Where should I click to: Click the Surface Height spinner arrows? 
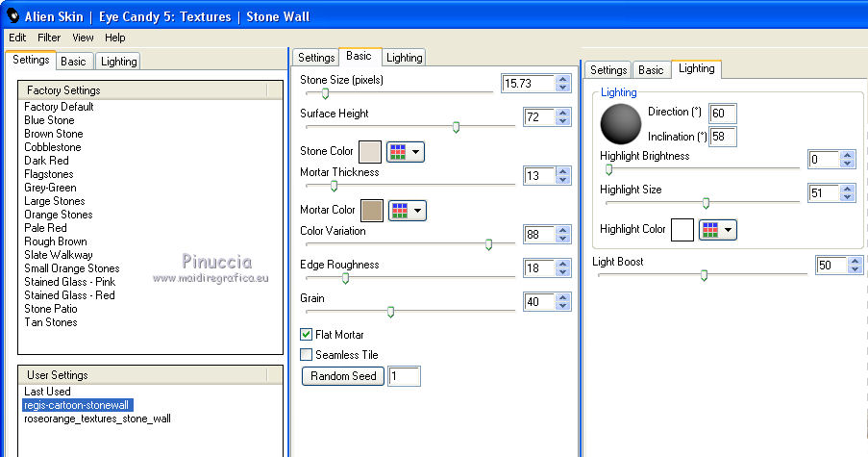coord(563,116)
